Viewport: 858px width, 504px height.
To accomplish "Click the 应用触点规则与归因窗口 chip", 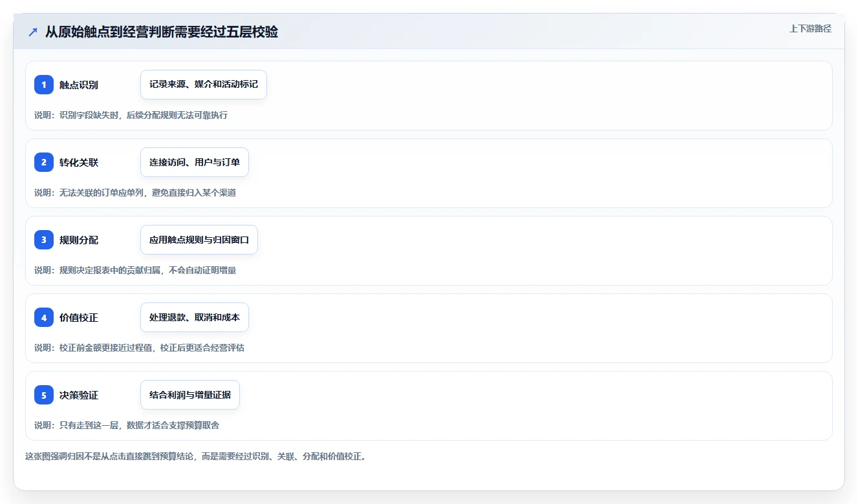I will 199,240.
